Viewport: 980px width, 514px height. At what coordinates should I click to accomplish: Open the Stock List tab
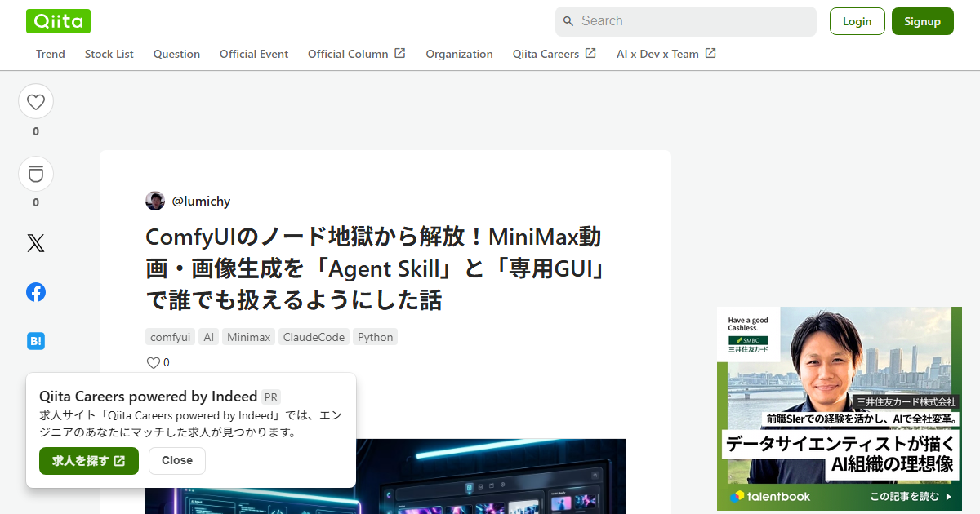(x=109, y=54)
